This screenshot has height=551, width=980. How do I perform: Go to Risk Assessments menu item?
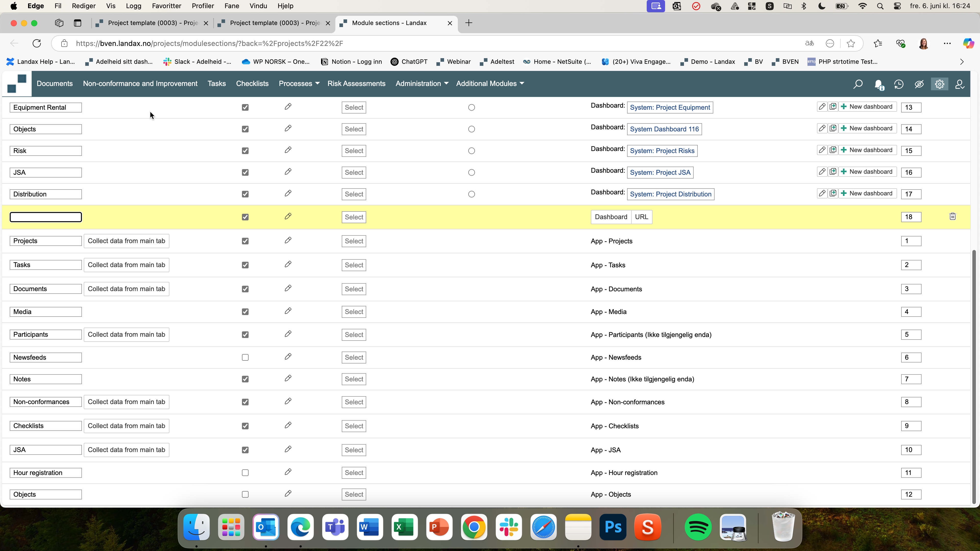(x=356, y=84)
